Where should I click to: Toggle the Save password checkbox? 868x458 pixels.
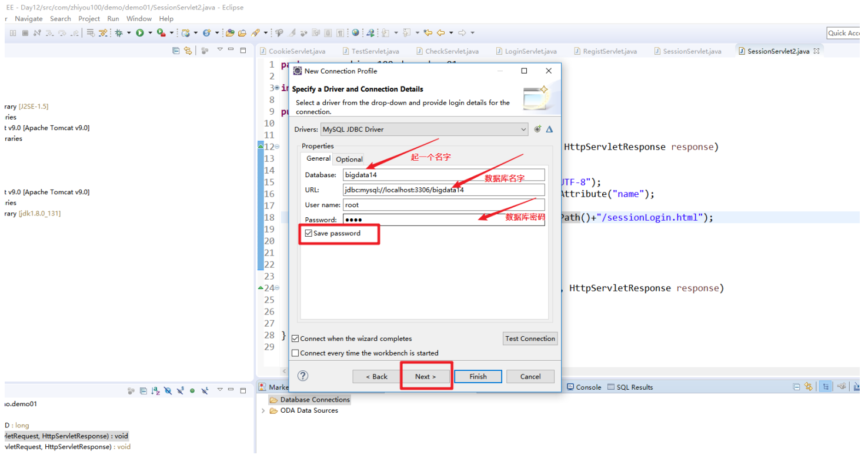point(309,234)
